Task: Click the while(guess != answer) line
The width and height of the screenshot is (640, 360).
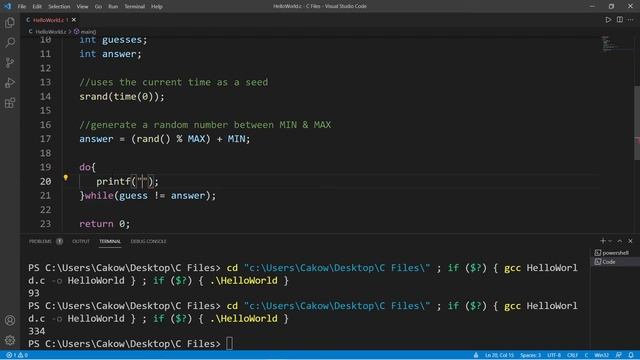Action: [x=147, y=196]
